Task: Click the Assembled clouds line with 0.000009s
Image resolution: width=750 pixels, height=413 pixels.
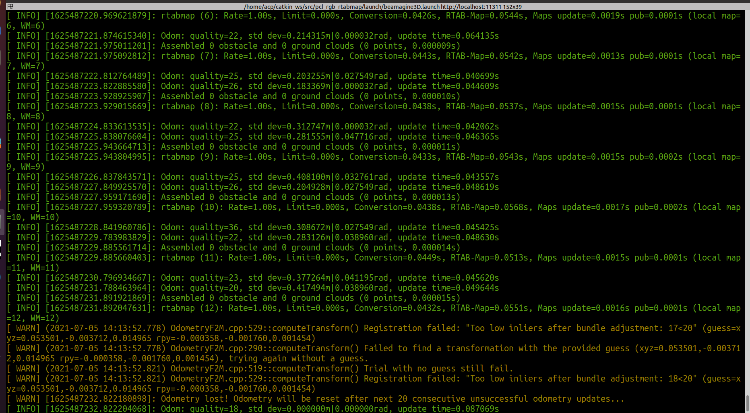Action: coord(200,45)
